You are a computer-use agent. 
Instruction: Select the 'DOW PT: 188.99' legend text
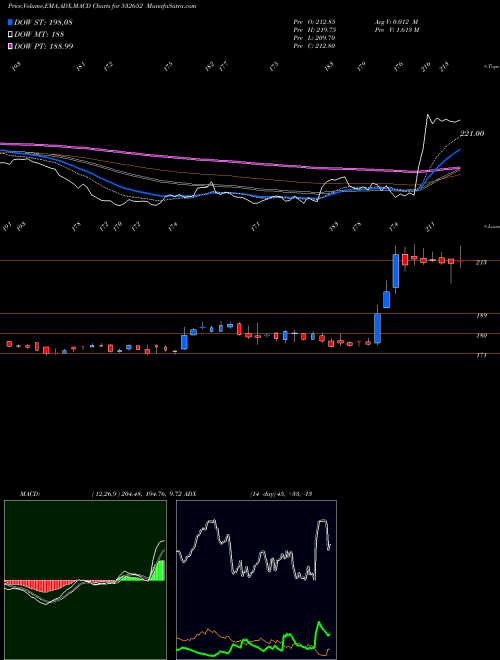44,46
